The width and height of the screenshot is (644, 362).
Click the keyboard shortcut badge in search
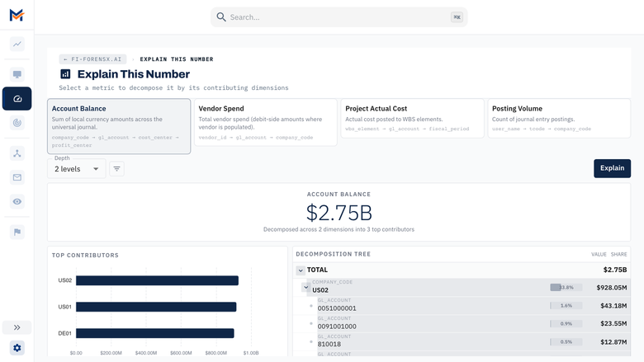[457, 16]
